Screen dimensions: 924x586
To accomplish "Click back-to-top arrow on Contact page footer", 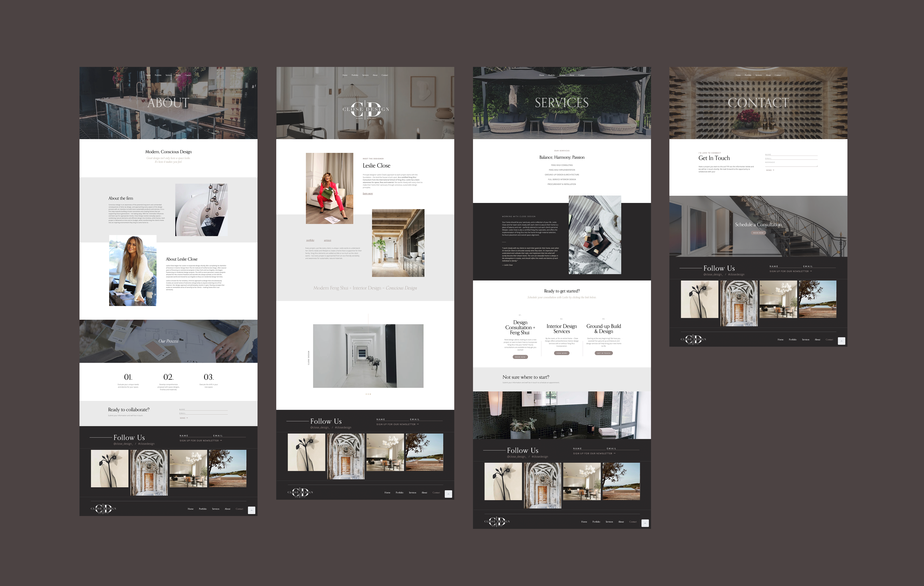I will point(841,341).
